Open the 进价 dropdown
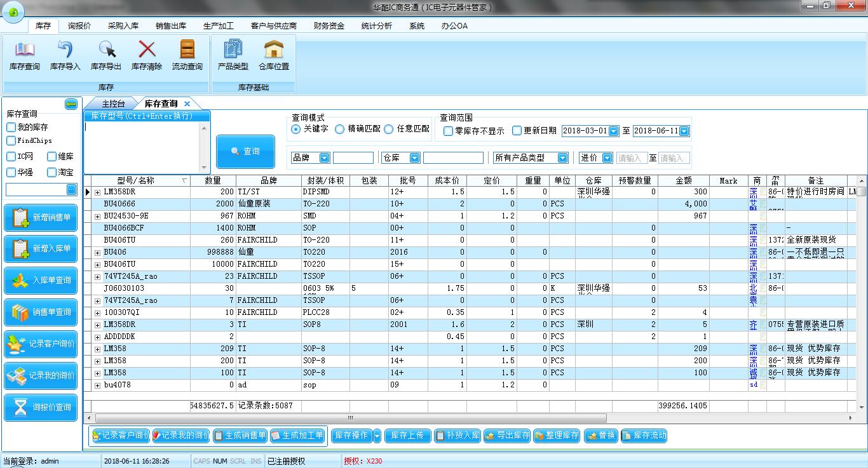This screenshot has width=868, height=468. [x=607, y=158]
